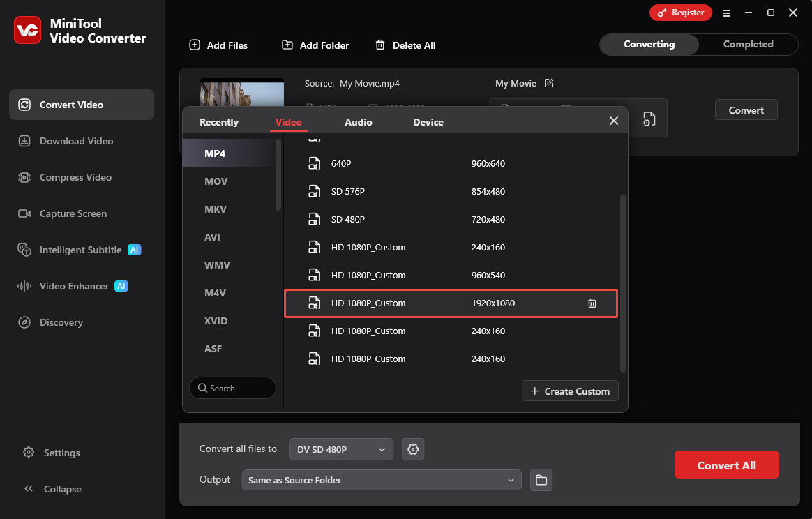Select MP4 format in list
The image size is (812, 519).
228,153
